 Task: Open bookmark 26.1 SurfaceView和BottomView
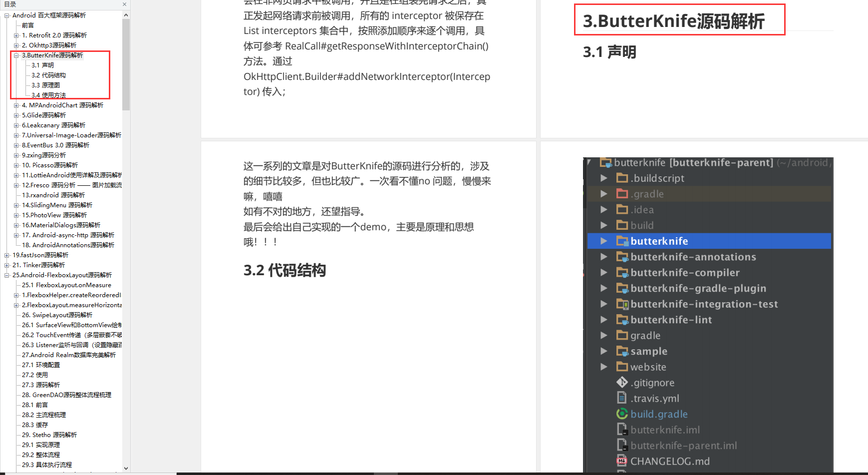71,325
